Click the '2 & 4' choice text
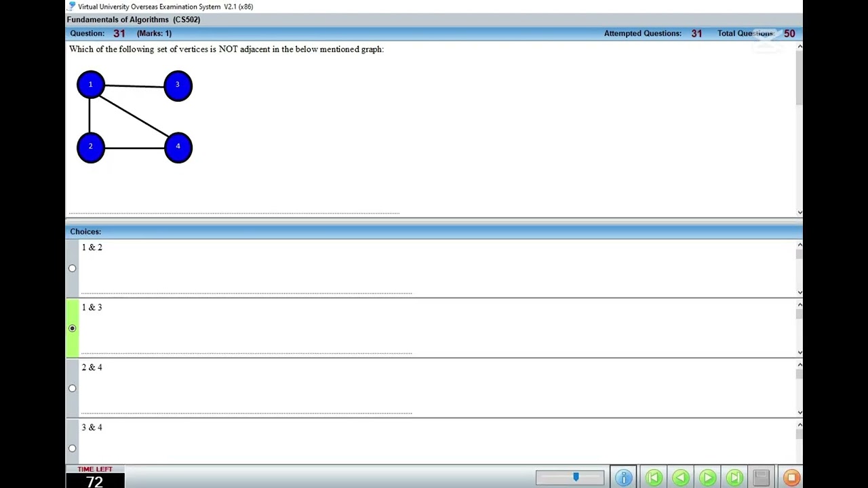The width and height of the screenshot is (868, 488). (92, 367)
